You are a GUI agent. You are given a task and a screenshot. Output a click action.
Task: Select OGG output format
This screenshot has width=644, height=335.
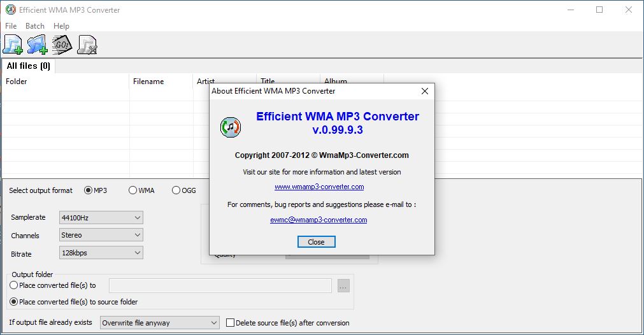(x=184, y=190)
